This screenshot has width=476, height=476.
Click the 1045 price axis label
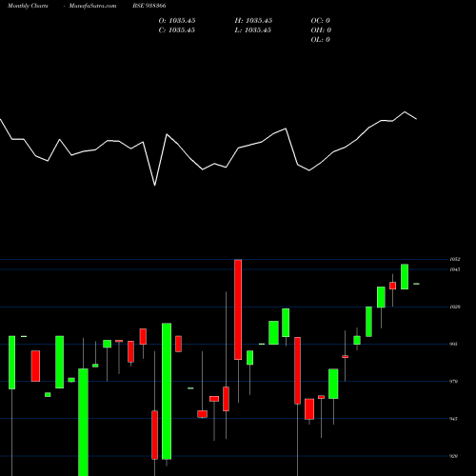point(455,269)
